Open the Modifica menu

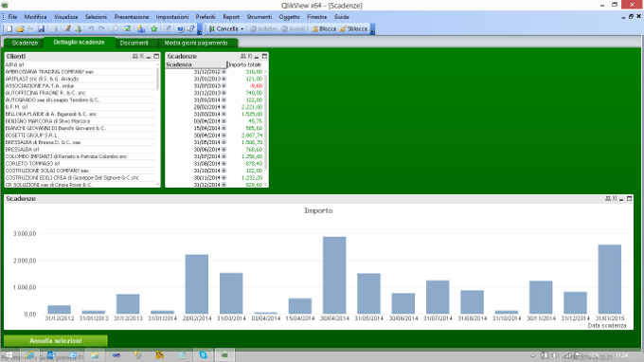tap(35, 17)
